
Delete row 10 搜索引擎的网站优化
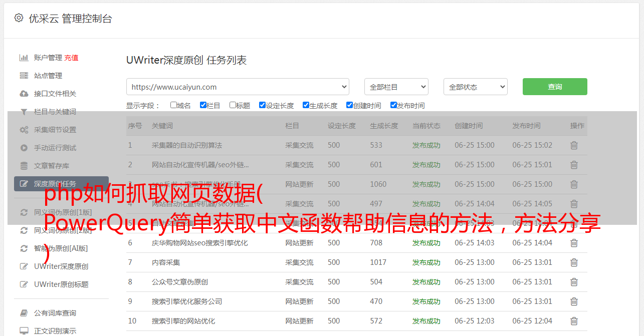[574, 321]
